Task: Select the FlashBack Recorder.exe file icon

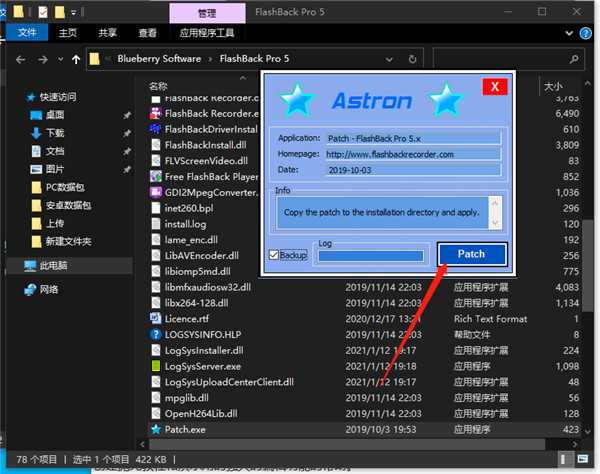Action: tap(155, 113)
